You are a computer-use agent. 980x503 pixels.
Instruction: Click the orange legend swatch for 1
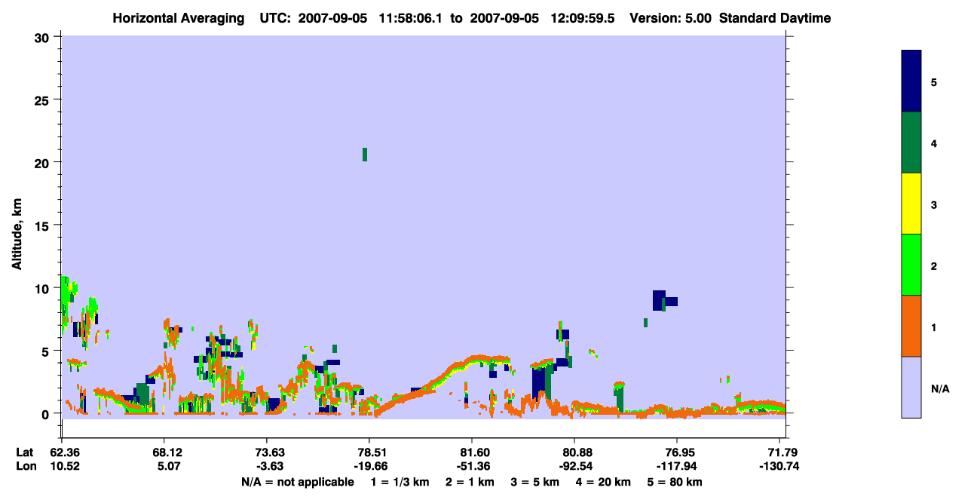coord(911,326)
